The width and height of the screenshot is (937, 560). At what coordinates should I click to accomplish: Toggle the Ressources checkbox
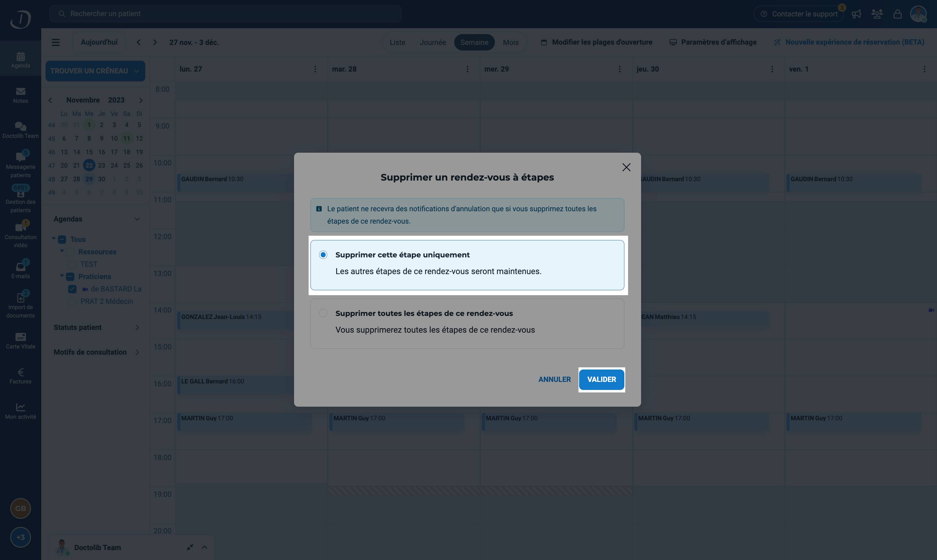(x=71, y=252)
